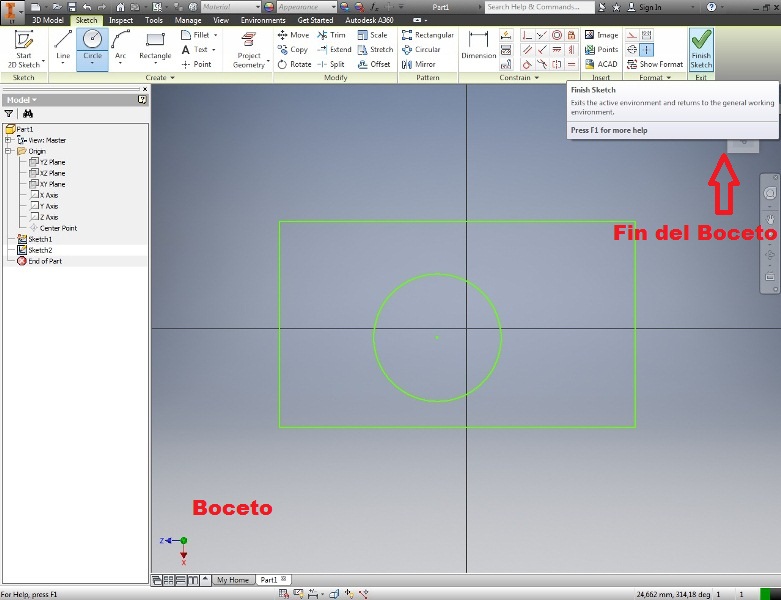
Task: Choose the Copy tool in Modify
Action: point(292,49)
